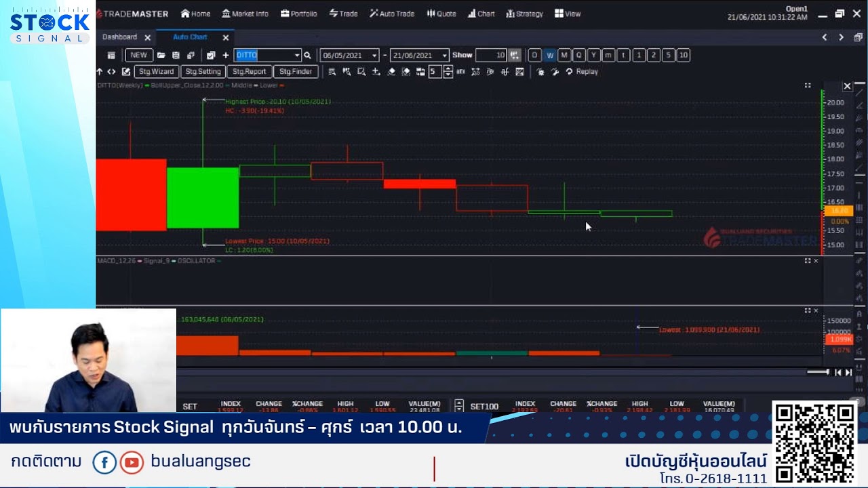Open Stg.Finder
Image resolution: width=868 pixels, height=488 pixels.
pos(296,72)
